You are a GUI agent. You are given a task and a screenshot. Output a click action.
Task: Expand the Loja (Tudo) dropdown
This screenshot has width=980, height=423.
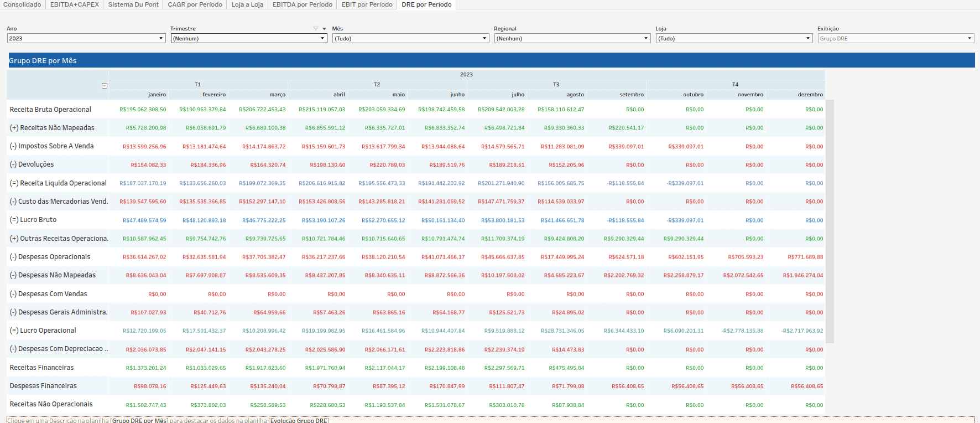(734, 38)
